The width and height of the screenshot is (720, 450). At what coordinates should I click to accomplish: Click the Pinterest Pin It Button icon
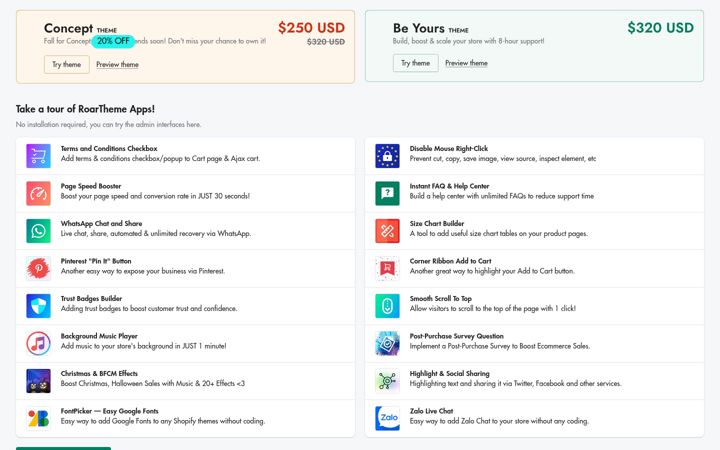pos(39,269)
